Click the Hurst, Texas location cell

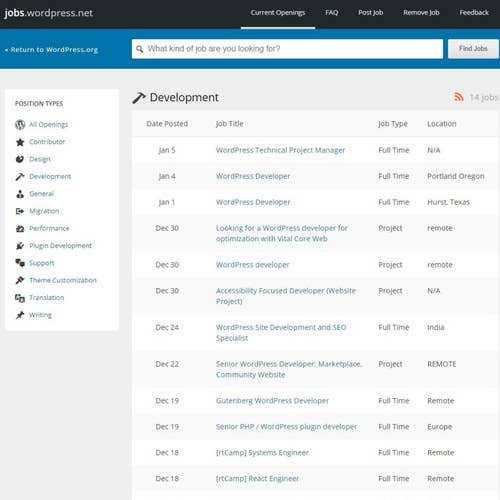click(448, 202)
